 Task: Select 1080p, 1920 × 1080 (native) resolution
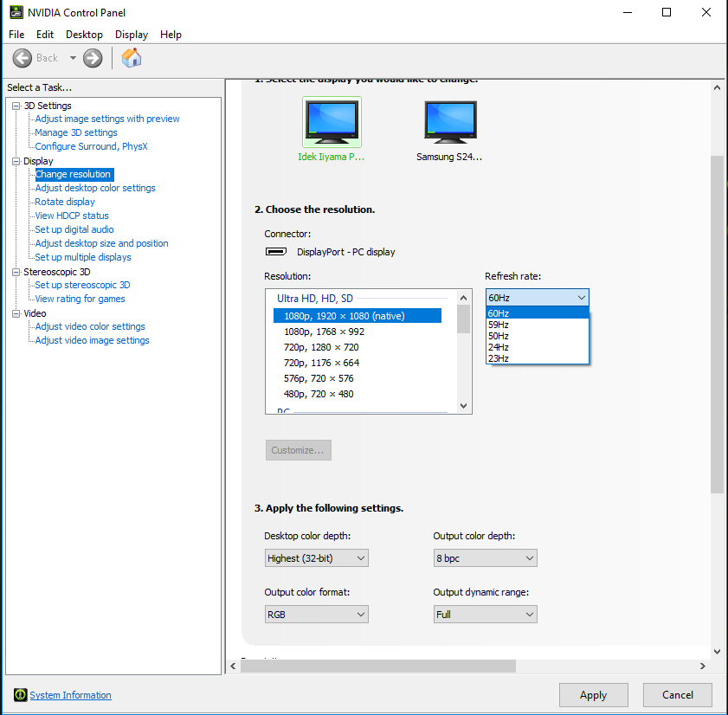tap(357, 316)
